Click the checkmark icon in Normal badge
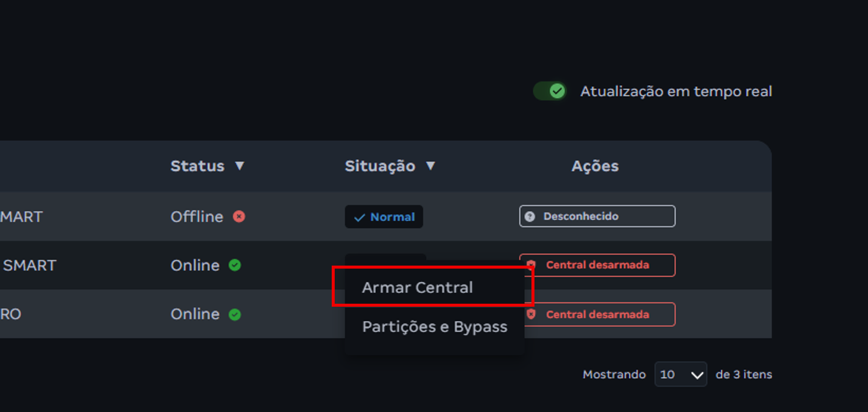This screenshot has width=868, height=412. tap(360, 217)
